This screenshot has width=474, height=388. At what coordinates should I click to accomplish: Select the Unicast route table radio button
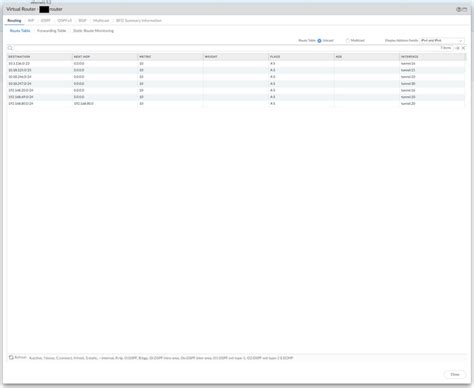click(319, 41)
